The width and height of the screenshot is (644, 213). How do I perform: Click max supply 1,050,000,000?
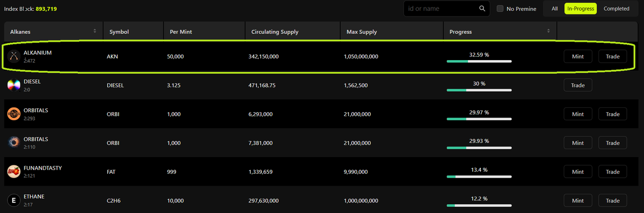tap(361, 56)
